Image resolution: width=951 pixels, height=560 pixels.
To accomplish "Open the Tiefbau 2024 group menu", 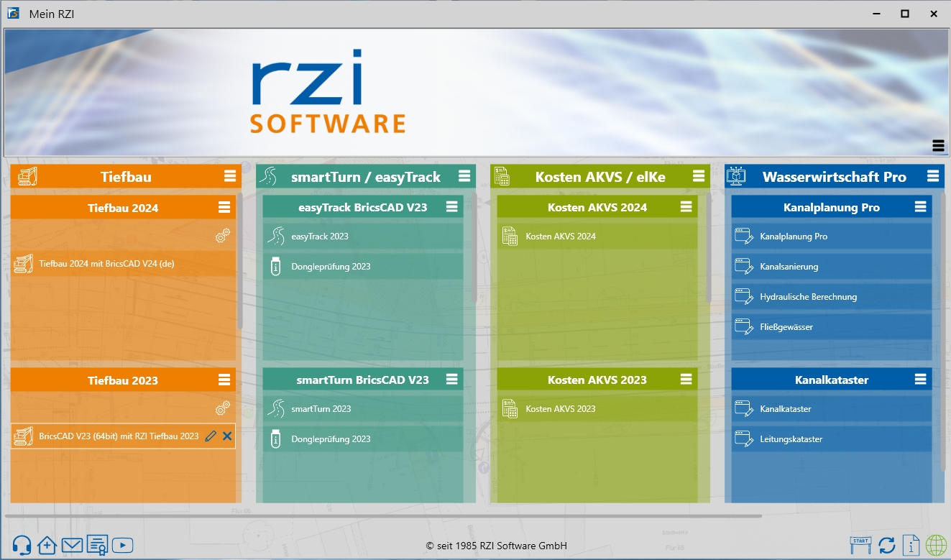I will pyautogui.click(x=224, y=207).
